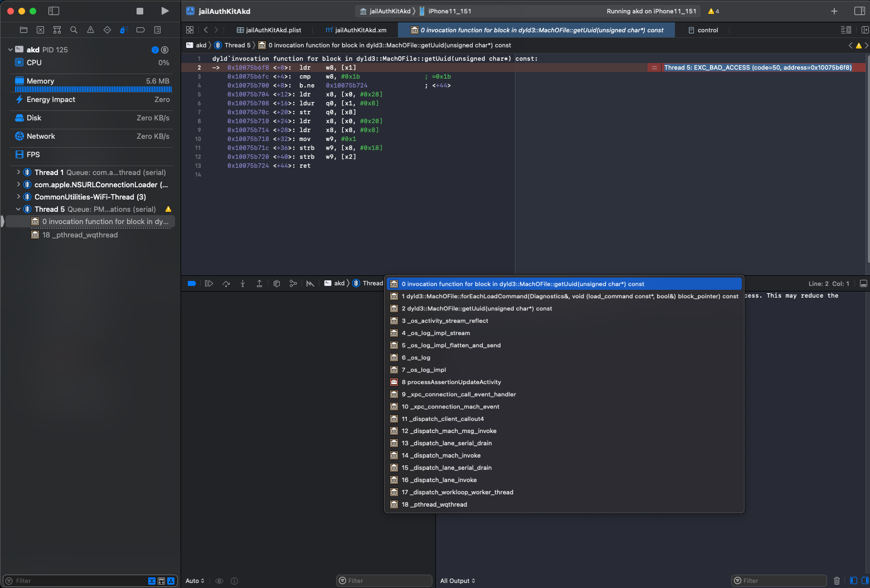Toggle the console pane
Viewport: 870px width, 588px height.
click(864, 581)
